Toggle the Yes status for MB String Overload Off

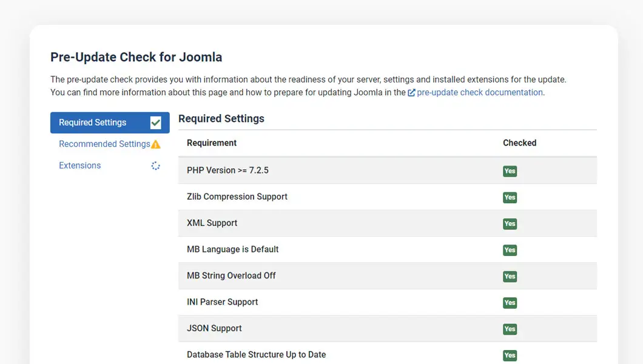[x=510, y=276]
